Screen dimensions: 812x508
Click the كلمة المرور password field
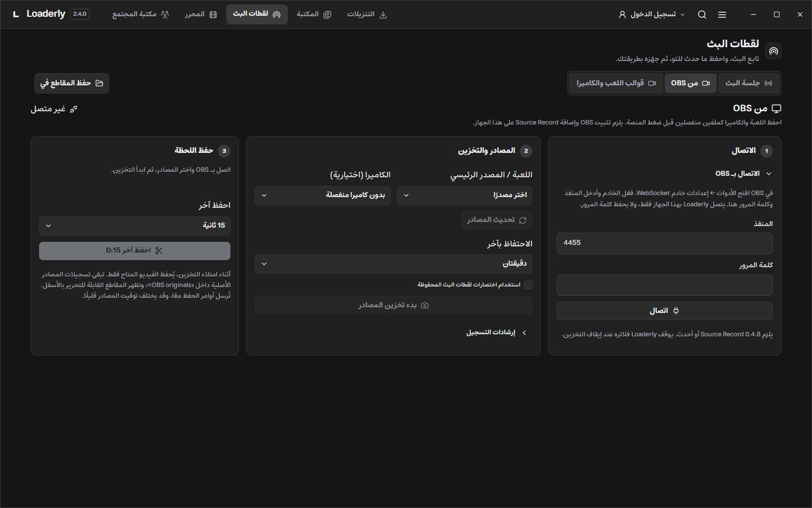click(x=665, y=285)
